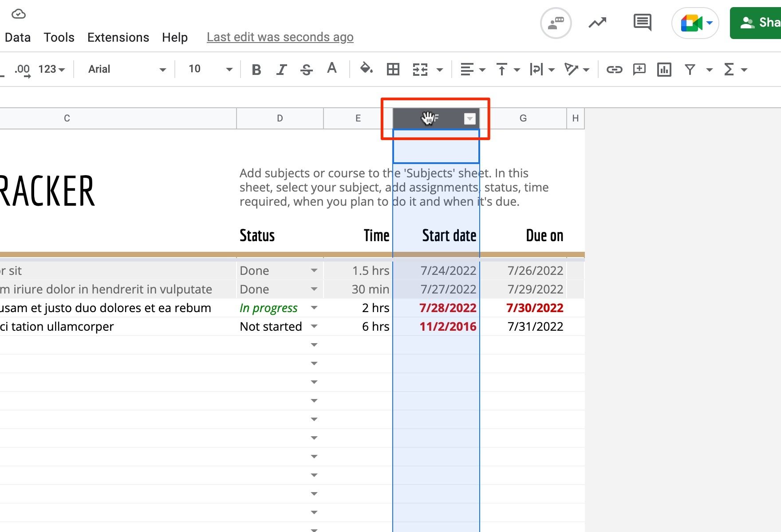
Task: Open the Status dropdown for 'In progress' row
Action: pos(314,308)
